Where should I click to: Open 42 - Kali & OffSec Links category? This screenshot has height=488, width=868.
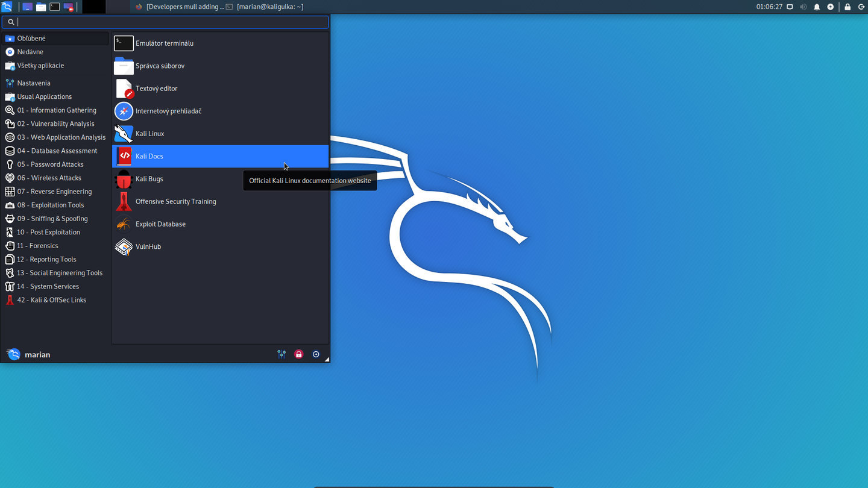click(55, 300)
